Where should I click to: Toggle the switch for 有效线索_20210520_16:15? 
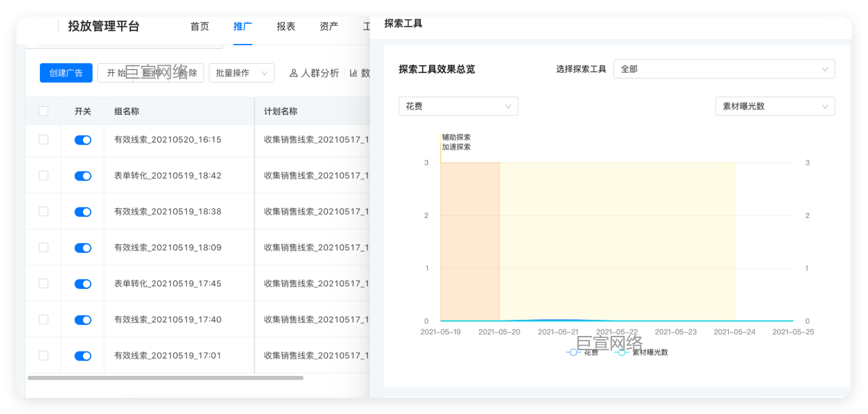[x=82, y=139]
